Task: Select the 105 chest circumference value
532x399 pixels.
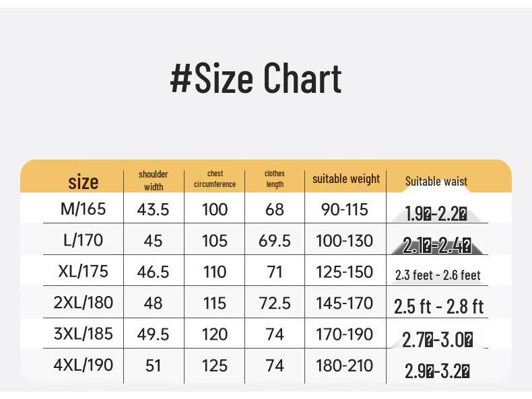Action: coord(215,241)
